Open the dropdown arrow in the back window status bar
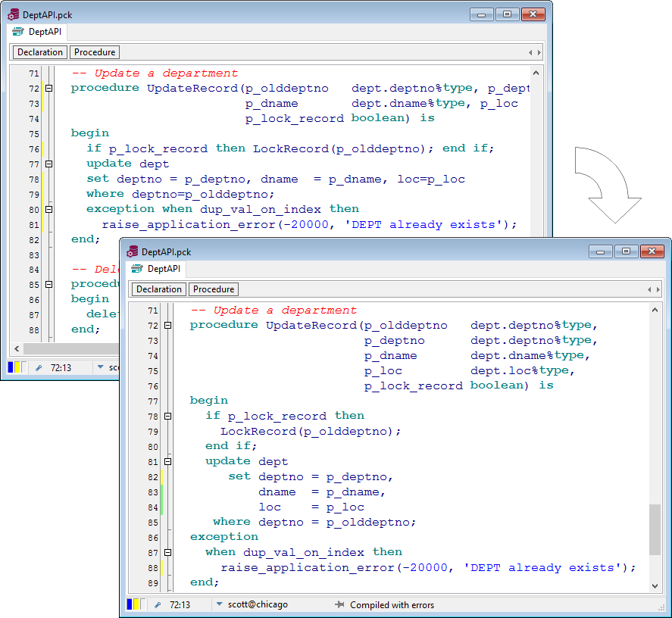The image size is (672, 618). point(101,367)
